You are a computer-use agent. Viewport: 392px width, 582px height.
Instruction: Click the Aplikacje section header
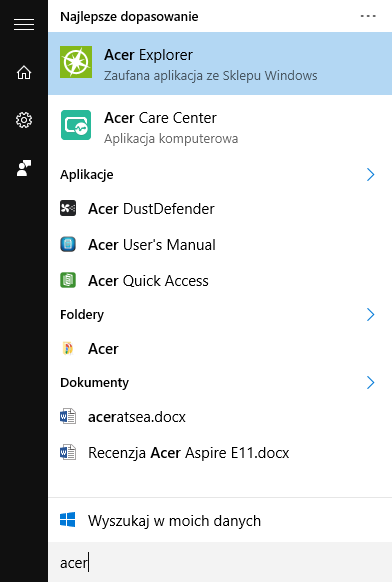(87, 175)
